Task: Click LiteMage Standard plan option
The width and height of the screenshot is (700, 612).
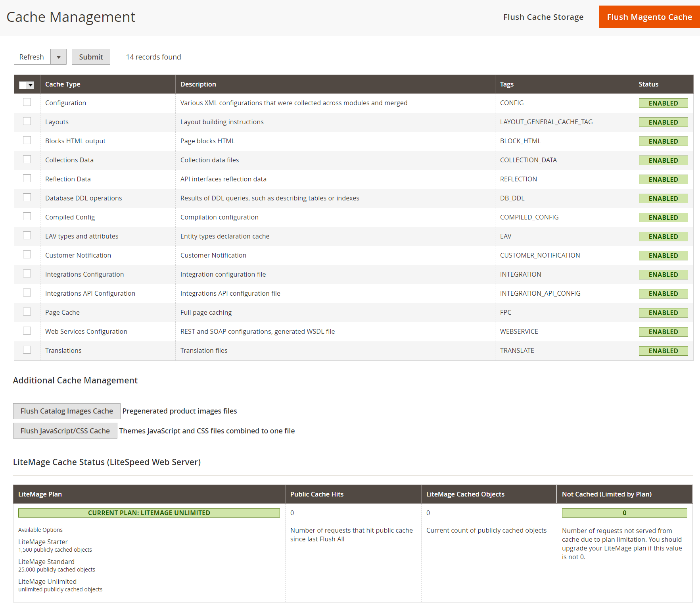Action: (46, 562)
